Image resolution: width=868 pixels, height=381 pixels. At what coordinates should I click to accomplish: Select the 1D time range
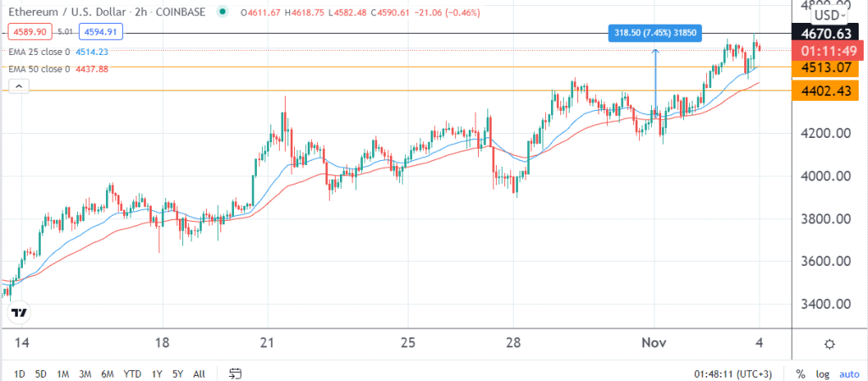(x=19, y=374)
